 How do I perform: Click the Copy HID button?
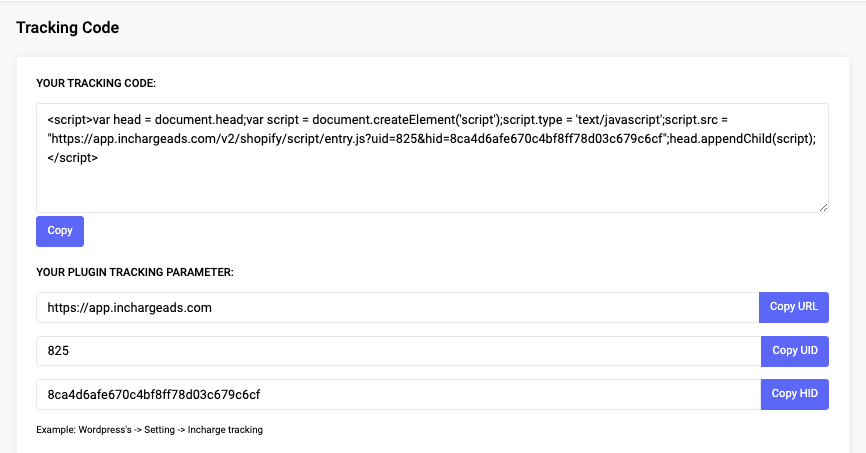(795, 394)
